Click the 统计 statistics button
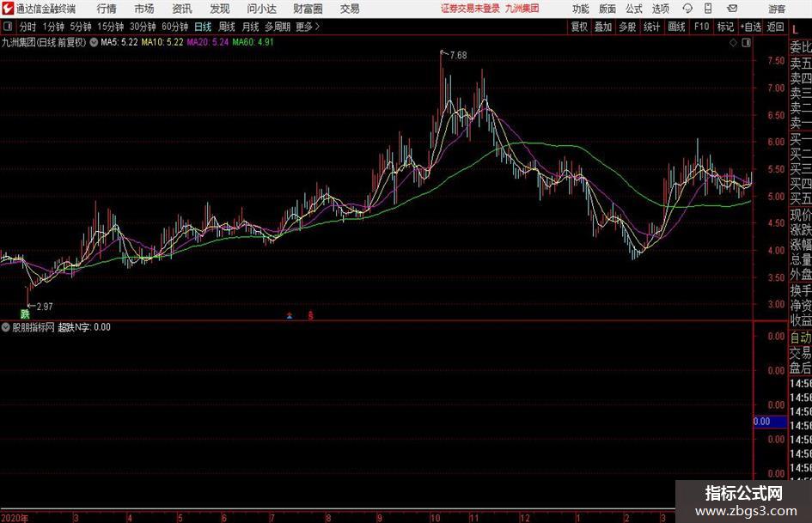812x523 pixels. click(x=651, y=27)
